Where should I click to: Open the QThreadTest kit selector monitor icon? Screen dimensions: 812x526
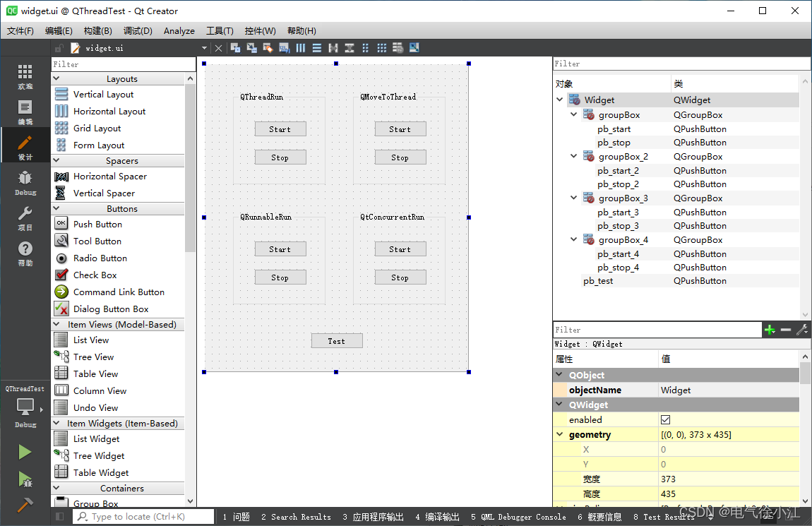tap(25, 407)
